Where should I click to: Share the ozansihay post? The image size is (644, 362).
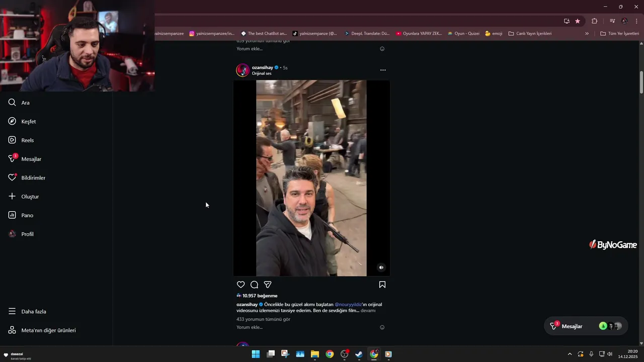point(268,285)
